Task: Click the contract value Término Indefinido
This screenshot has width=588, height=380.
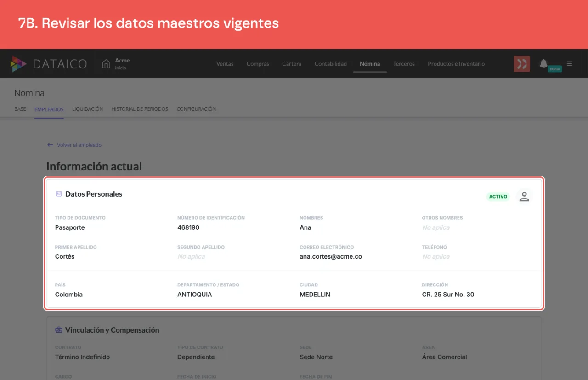Action: pos(83,357)
